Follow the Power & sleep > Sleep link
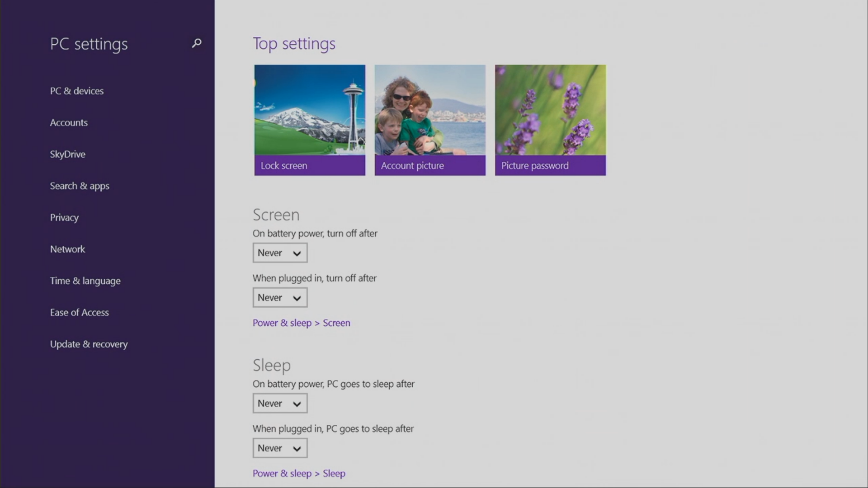This screenshot has width=868, height=488. [x=299, y=474]
